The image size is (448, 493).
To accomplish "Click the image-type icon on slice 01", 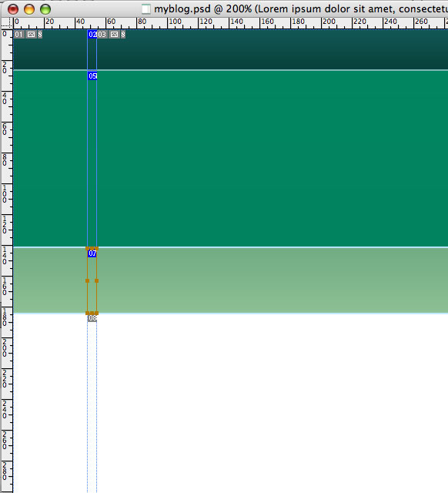I will pos(31,34).
